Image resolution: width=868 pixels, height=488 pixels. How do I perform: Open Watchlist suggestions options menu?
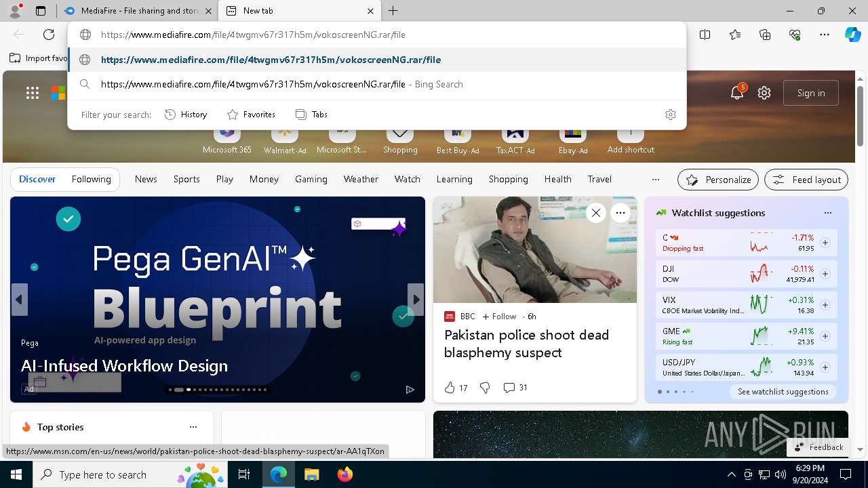[827, 213]
